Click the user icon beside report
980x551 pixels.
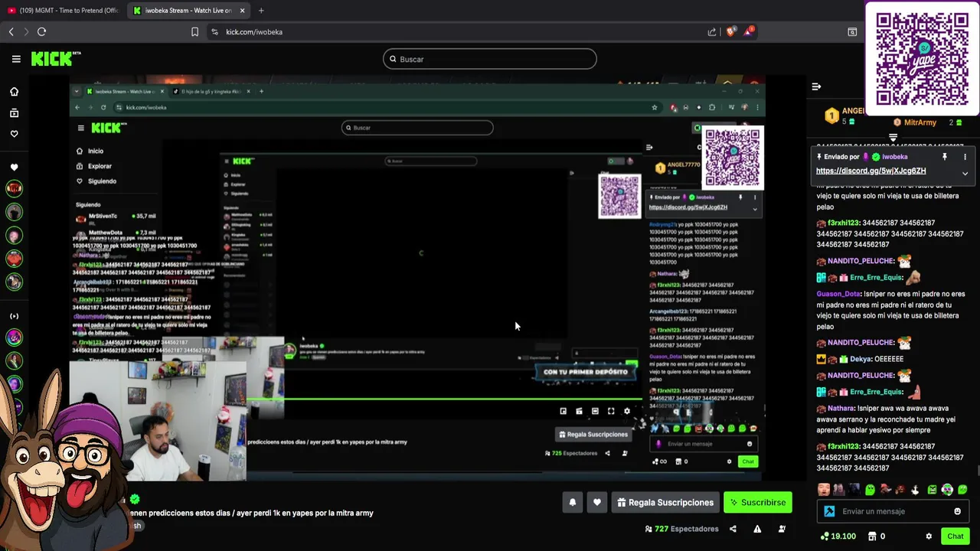tap(782, 529)
